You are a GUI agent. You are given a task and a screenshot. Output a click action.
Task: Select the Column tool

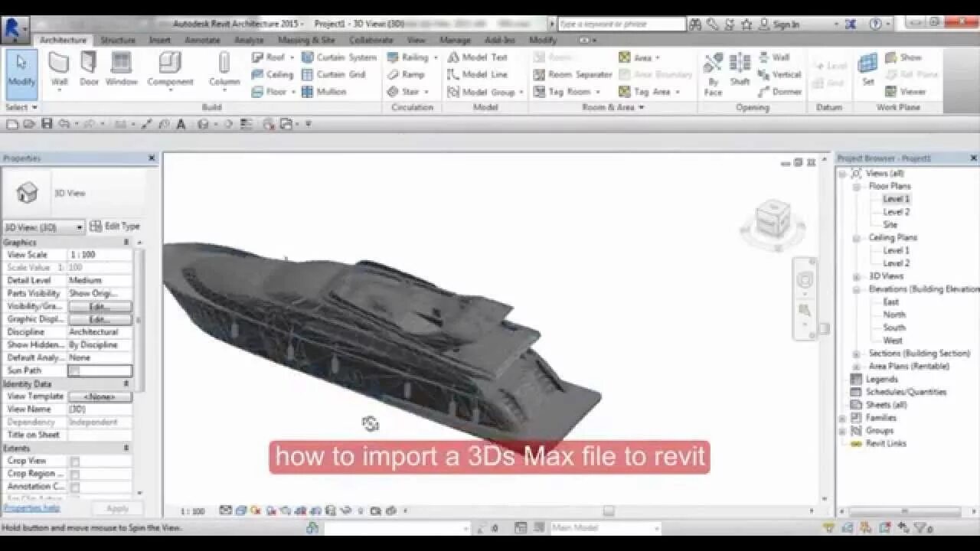pos(224,71)
